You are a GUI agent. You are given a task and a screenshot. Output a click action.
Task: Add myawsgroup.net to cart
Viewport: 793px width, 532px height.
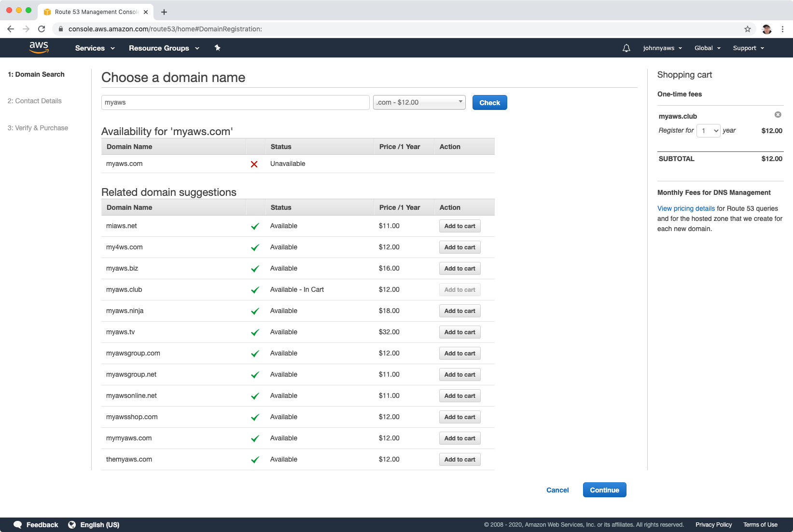[x=460, y=375]
